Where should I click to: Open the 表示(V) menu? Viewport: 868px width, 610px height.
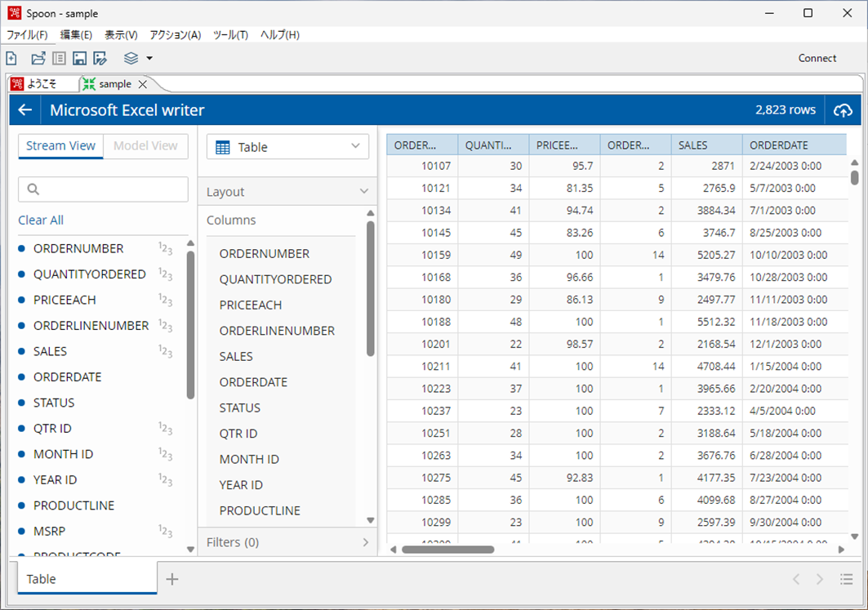click(121, 35)
